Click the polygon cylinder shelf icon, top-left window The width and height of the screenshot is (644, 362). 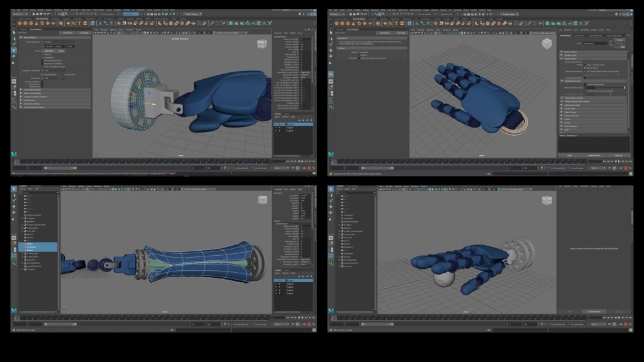pos(31,23)
